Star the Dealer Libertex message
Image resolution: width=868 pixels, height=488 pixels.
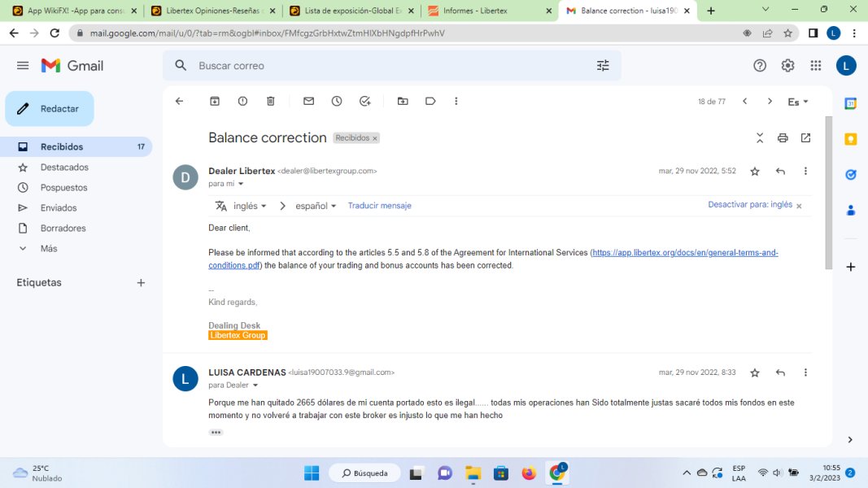pyautogui.click(x=755, y=172)
